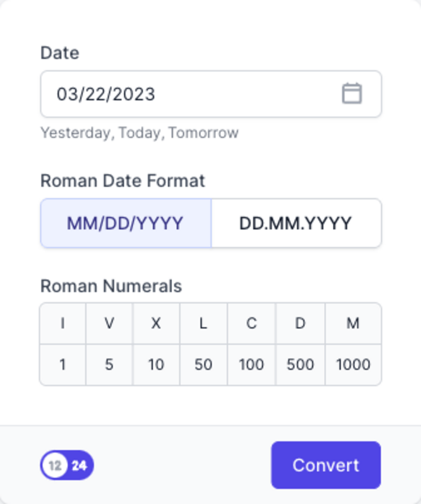Screen dimensions: 421x504
Task: Select the Roman numeral L cell
Action: point(203,324)
